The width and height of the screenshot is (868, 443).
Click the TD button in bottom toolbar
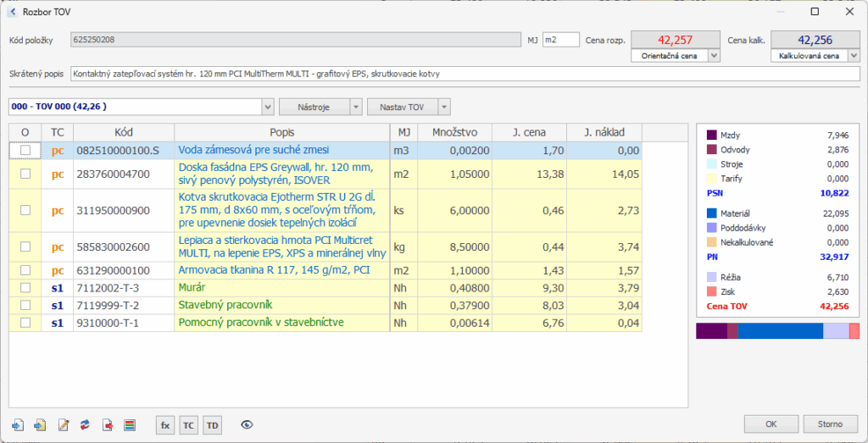click(212, 424)
